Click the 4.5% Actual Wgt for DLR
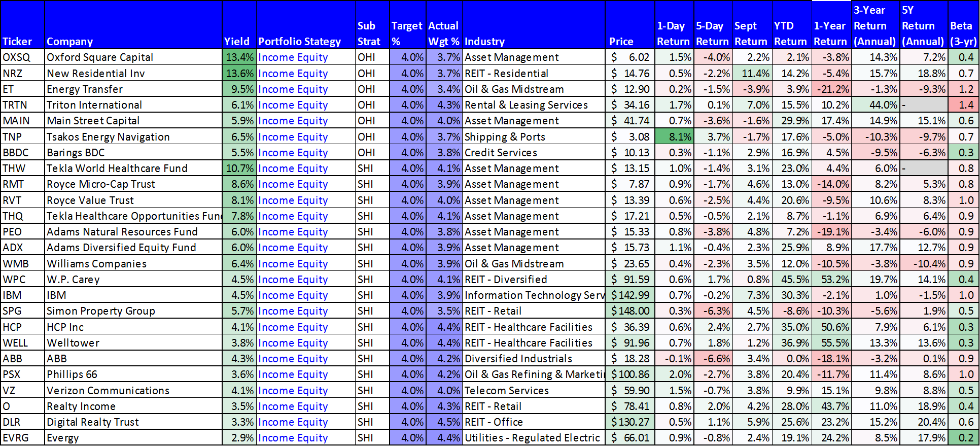Viewport: 980px width, 446px height. (444, 422)
